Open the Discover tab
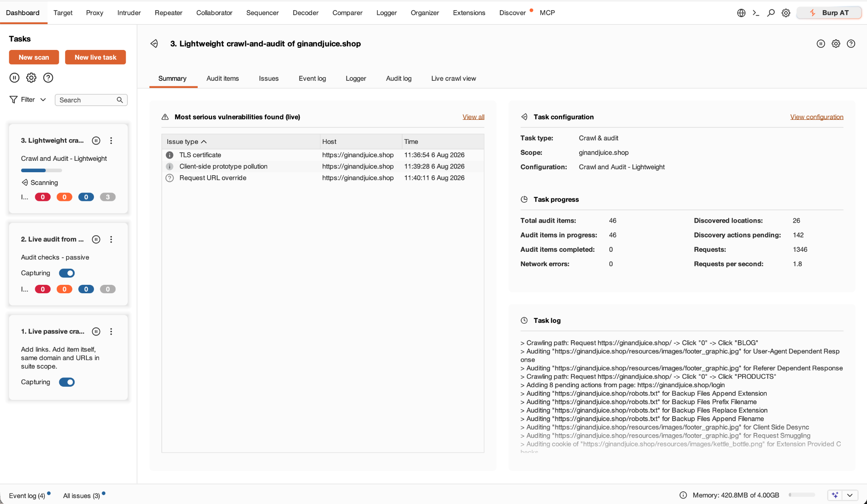This screenshot has height=504, width=867. click(x=512, y=13)
